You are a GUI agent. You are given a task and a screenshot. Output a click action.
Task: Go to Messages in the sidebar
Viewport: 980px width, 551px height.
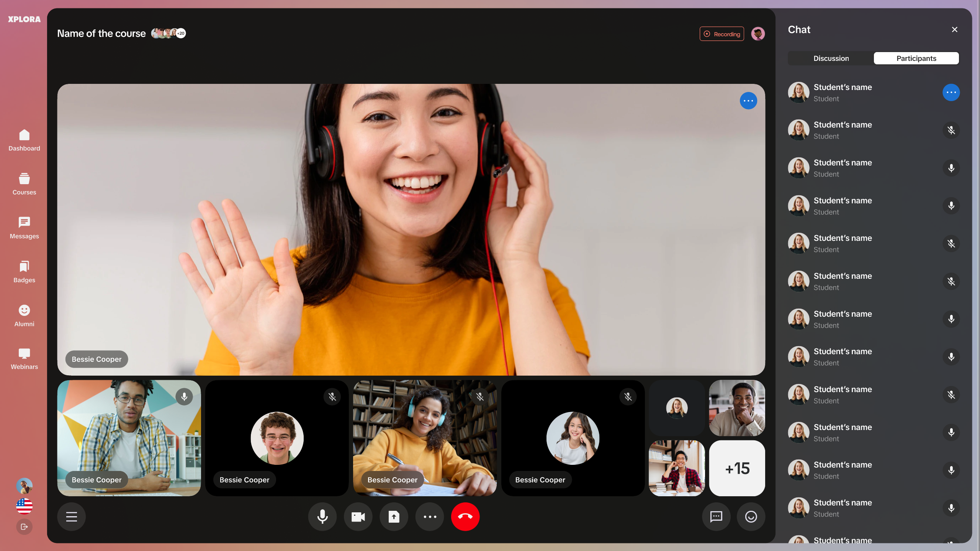tap(24, 228)
